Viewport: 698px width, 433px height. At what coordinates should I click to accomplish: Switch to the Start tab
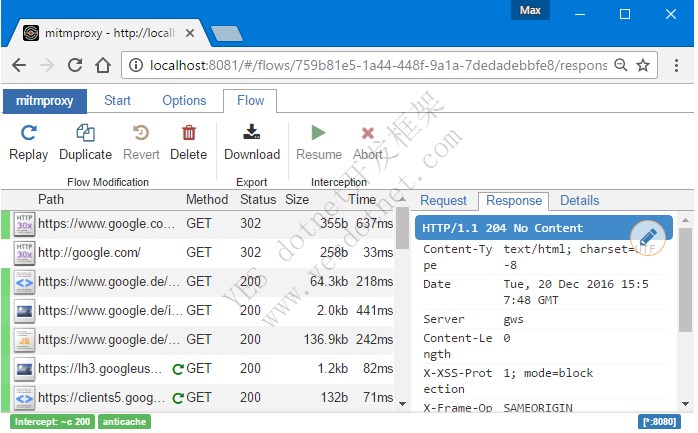[x=118, y=101]
